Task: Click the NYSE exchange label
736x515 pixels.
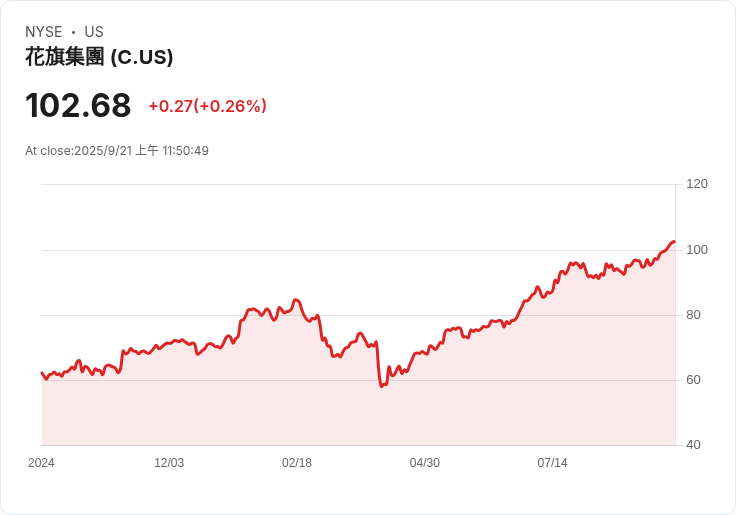Action: (x=44, y=32)
